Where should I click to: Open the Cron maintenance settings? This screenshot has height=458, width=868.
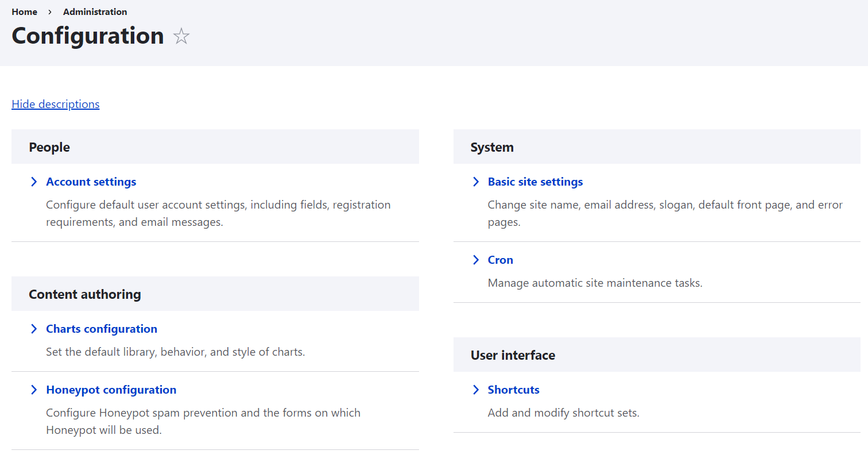pos(500,260)
